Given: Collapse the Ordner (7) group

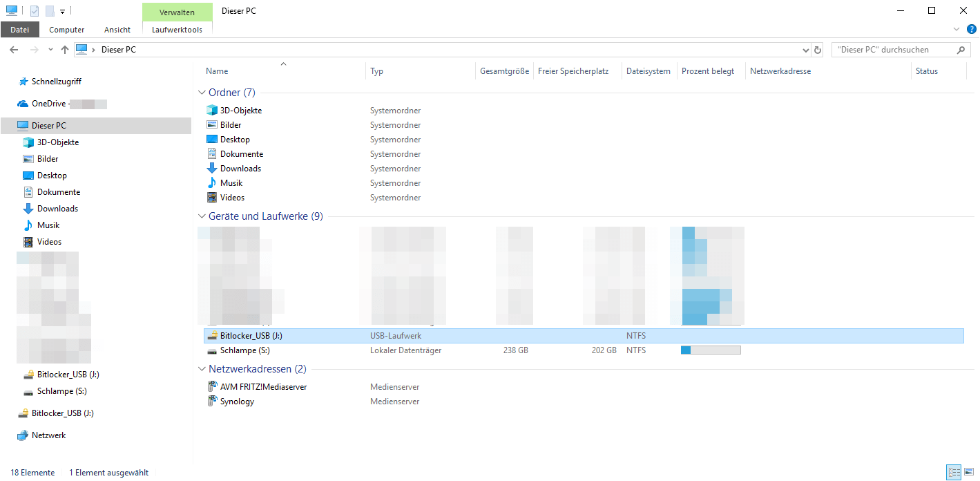Looking at the screenshot, I should click(202, 93).
